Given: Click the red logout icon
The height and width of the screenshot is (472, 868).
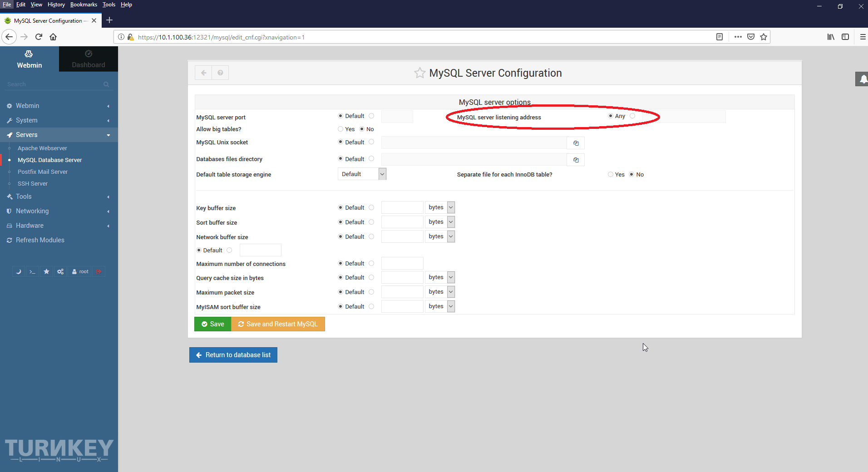Looking at the screenshot, I should [x=99, y=272].
